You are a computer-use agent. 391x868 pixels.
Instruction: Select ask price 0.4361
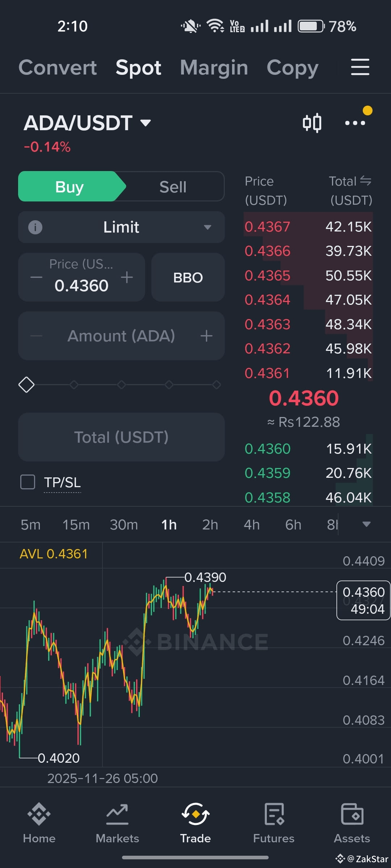tap(267, 373)
